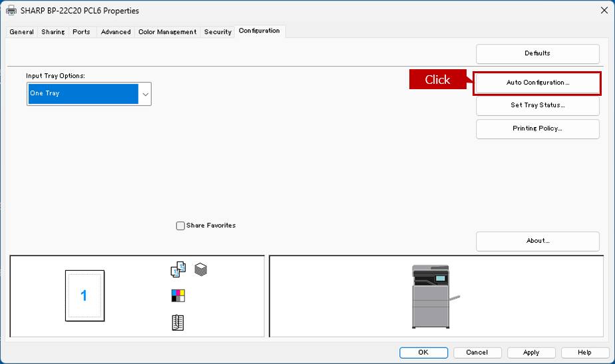This screenshot has width=615, height=364.
Task: Click the collate pages icon in preview
Action: coord(178,270)
